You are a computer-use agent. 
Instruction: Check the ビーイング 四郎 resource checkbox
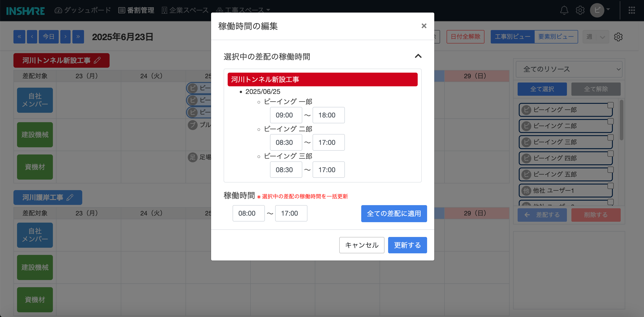[x=610, y=154]
